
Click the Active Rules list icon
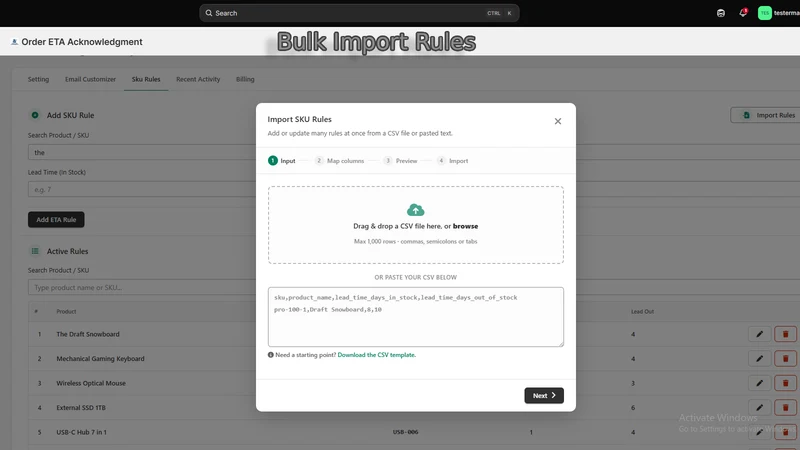point(35,251)
